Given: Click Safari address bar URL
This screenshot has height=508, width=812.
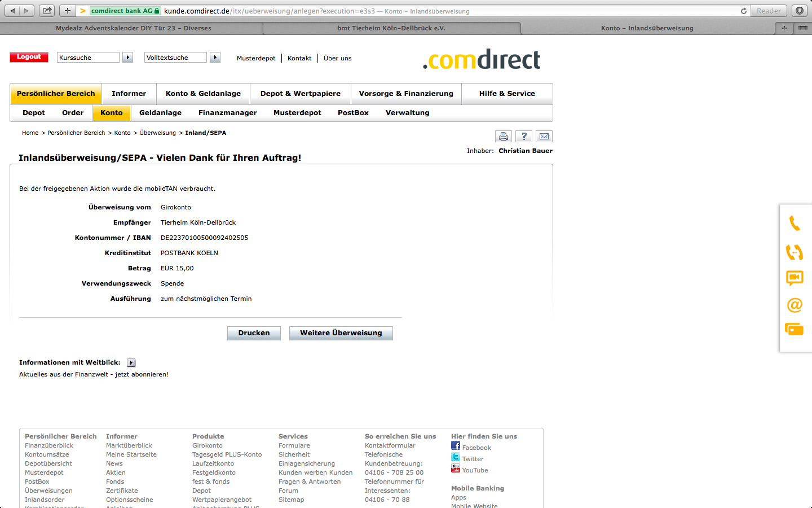Looking at the screenshot, I should click(316, 11).
